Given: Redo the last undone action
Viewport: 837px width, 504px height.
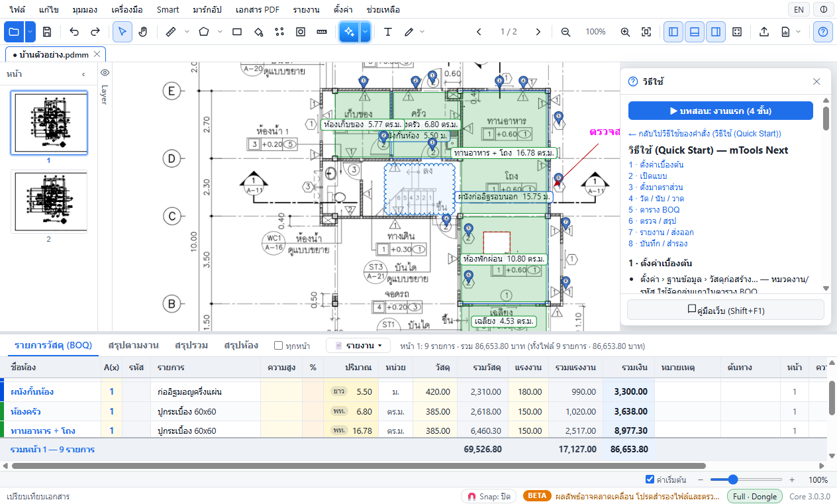Looking at the screenshot, I should pos(95,32).
